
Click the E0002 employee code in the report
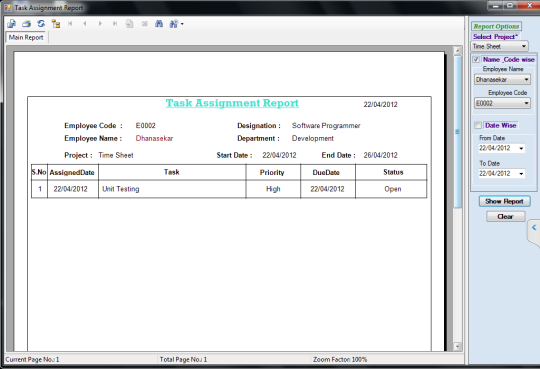click(x=145, y=126)
